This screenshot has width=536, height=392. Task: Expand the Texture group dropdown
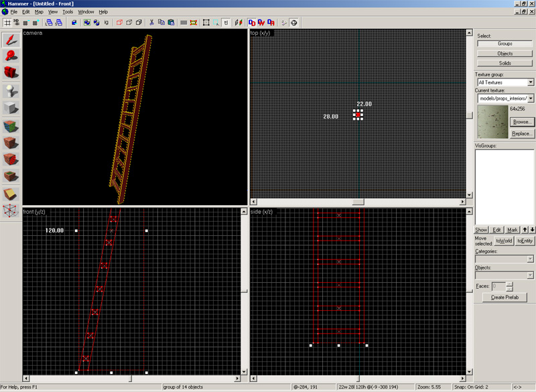click(x=531, y=82)
